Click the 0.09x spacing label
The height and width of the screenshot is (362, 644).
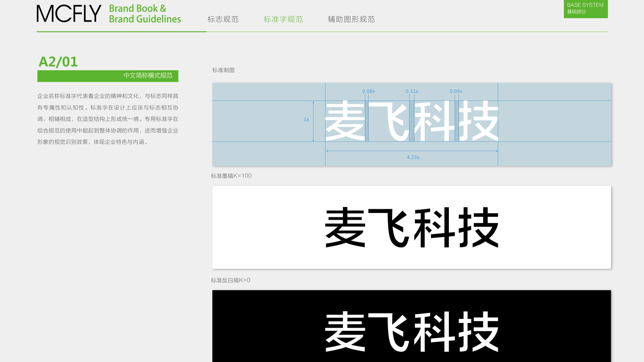click(456, 91)
